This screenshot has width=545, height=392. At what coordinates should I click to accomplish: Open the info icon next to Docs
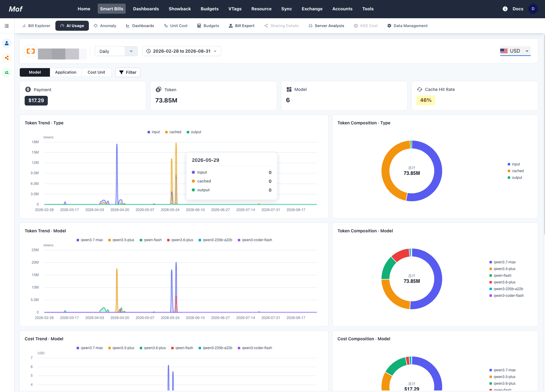click(505, 9)
